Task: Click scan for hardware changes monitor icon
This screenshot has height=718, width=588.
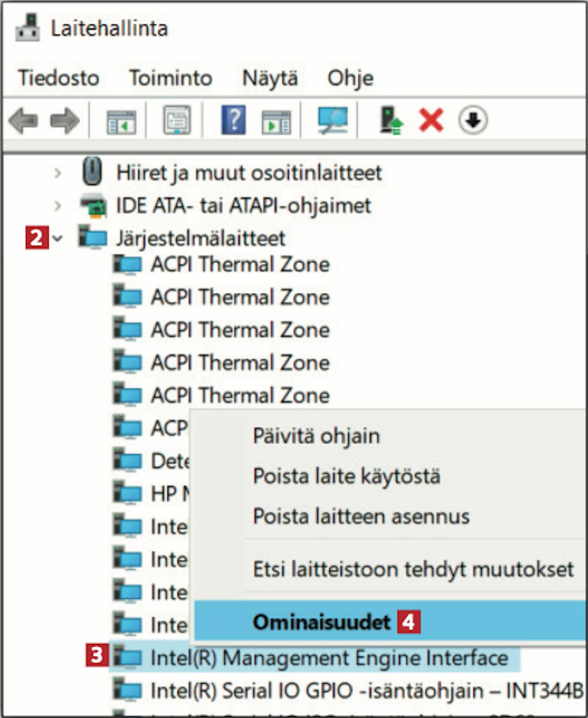Action: click(332, 120)
